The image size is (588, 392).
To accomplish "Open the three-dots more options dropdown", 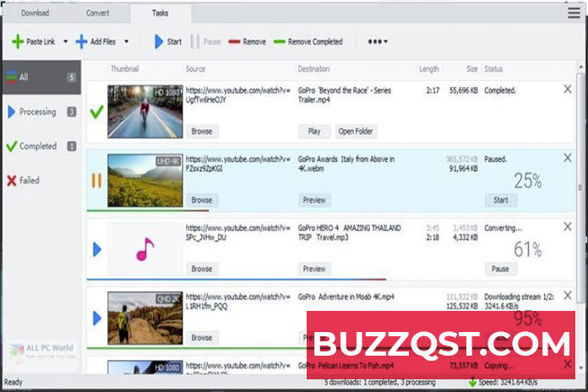I will (x=378, y=41).
